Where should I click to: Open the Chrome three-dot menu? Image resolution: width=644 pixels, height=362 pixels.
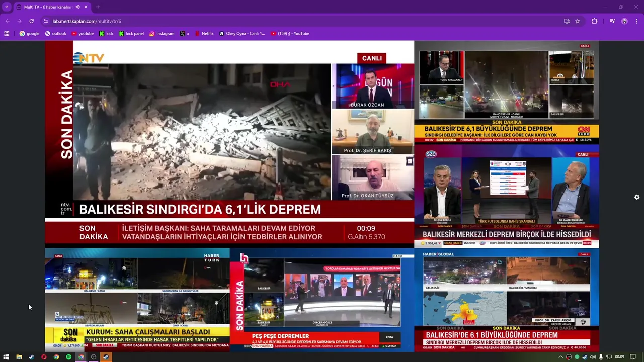637,21
